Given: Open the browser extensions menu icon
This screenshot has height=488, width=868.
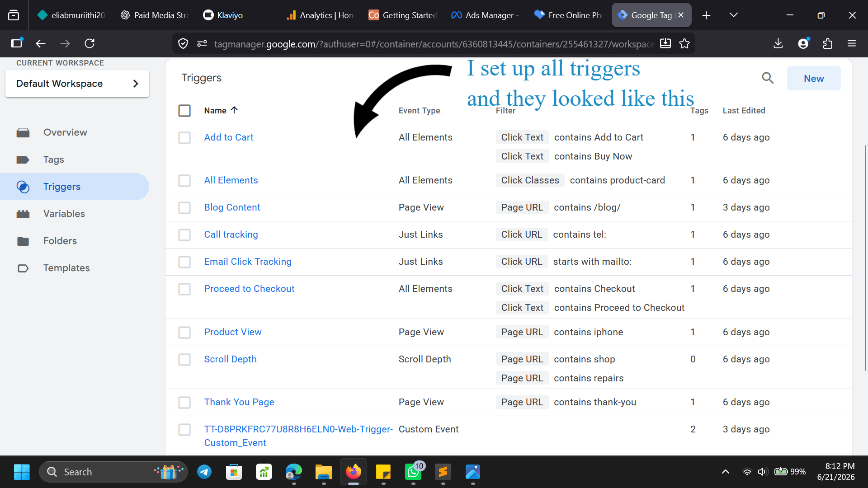Looking at the screenshot, I should point(827,43).
